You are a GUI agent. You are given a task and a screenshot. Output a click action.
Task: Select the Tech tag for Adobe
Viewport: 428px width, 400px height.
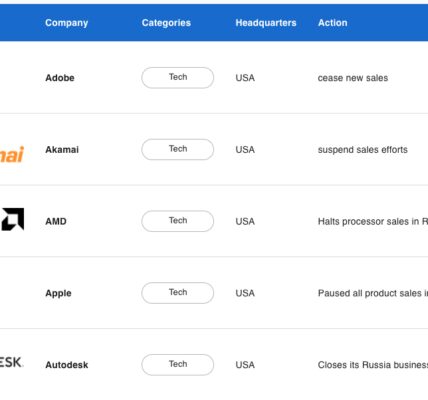pos(178,78)
